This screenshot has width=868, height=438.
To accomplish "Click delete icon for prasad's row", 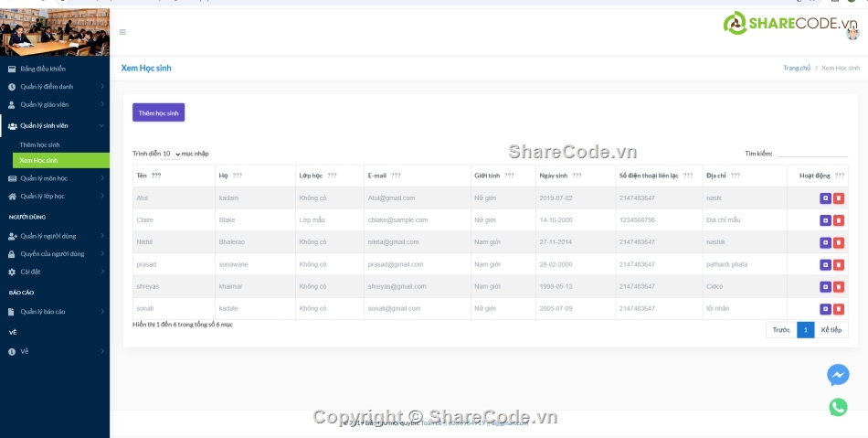I will pos(839,265).
